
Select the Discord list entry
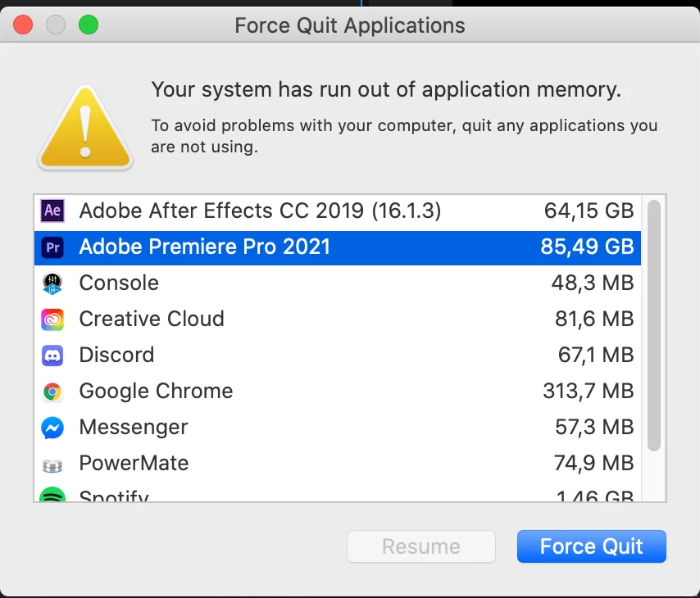116,356
